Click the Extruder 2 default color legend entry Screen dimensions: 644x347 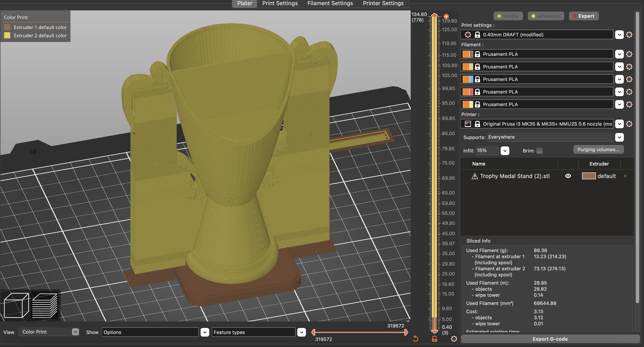coord(36,36)
